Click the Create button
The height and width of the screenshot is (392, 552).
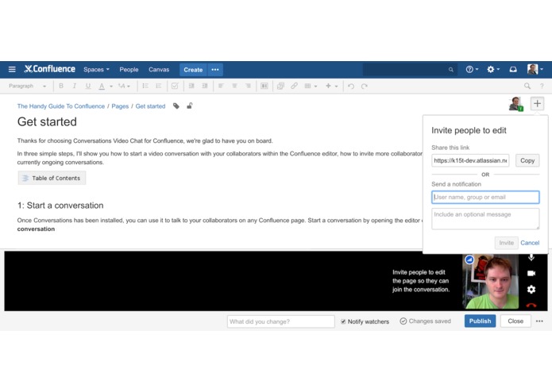click(x=193, y=70)
